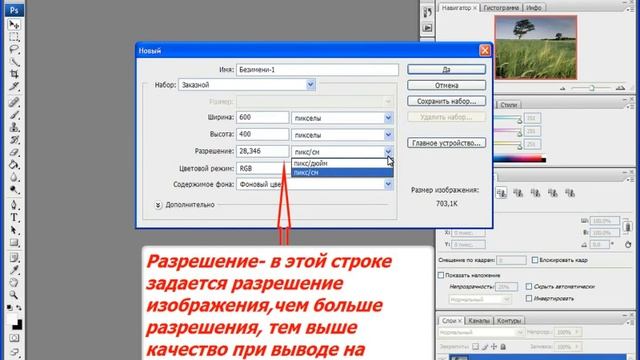
Task: Select the Rectangle shape tool
Action: (x=14, y=243)
